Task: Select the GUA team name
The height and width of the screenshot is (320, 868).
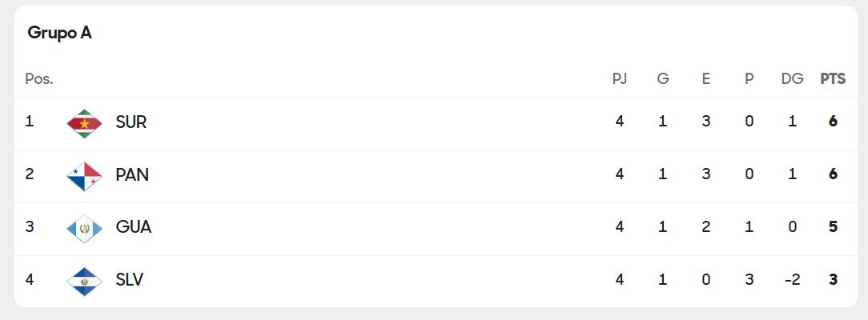Action: click(x=134, y=227)
